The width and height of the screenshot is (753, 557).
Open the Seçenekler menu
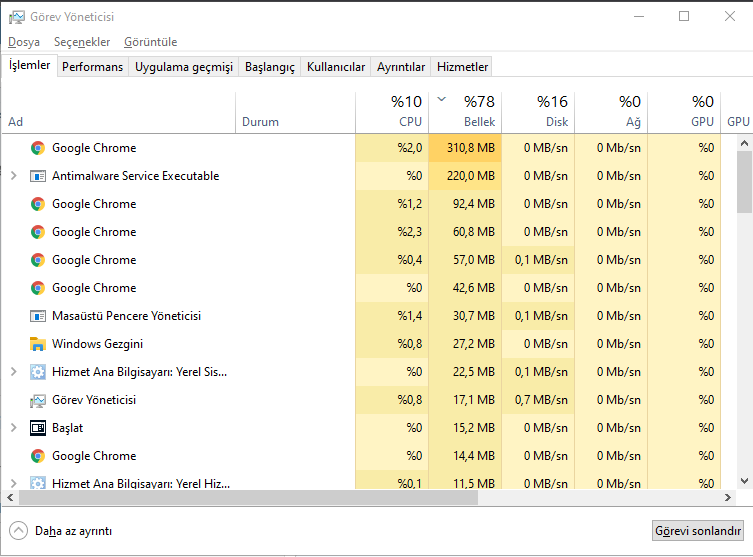82,42
